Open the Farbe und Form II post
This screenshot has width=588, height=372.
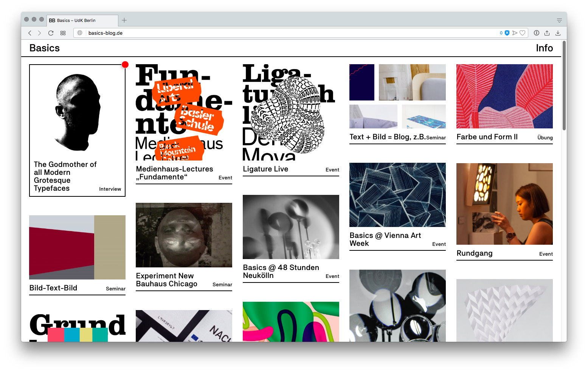coord(504,96)
